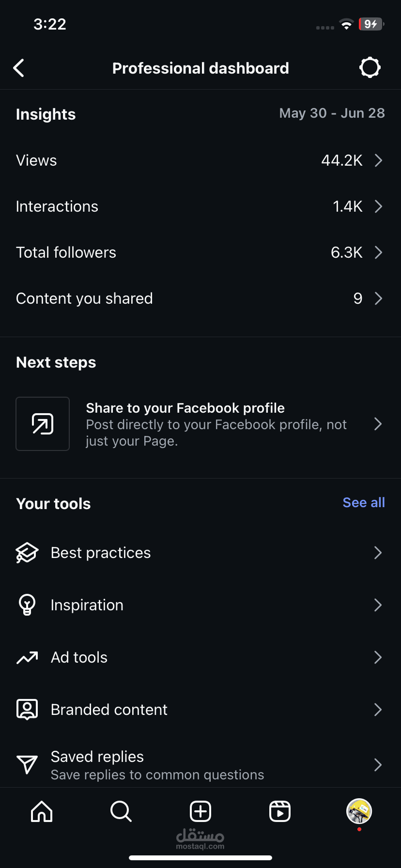Screen dimensions: 401x868
Task: Expand the Interactions chevron
Action: [x=378, y=206]
